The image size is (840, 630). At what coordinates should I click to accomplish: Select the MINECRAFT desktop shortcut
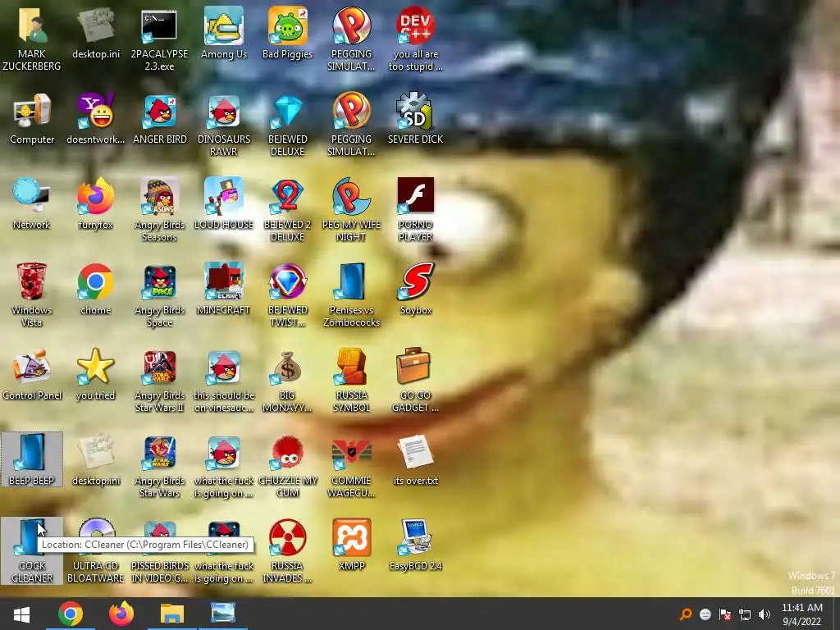pos(223,282)
